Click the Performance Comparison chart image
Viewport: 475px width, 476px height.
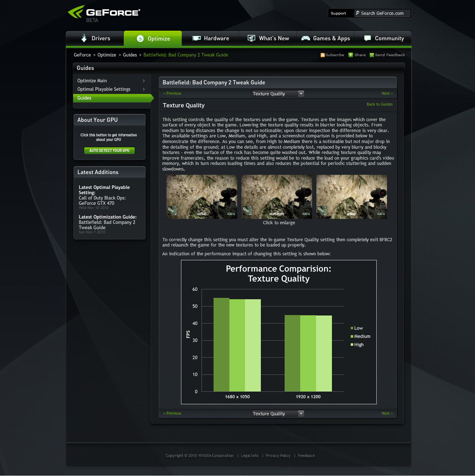(x=279, y=332)
